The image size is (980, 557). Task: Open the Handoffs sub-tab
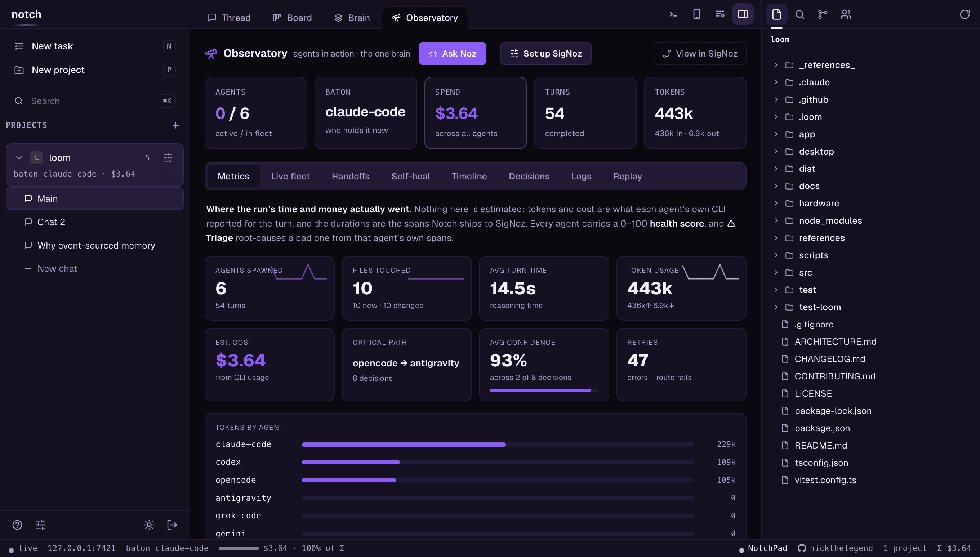click(350, 176)
